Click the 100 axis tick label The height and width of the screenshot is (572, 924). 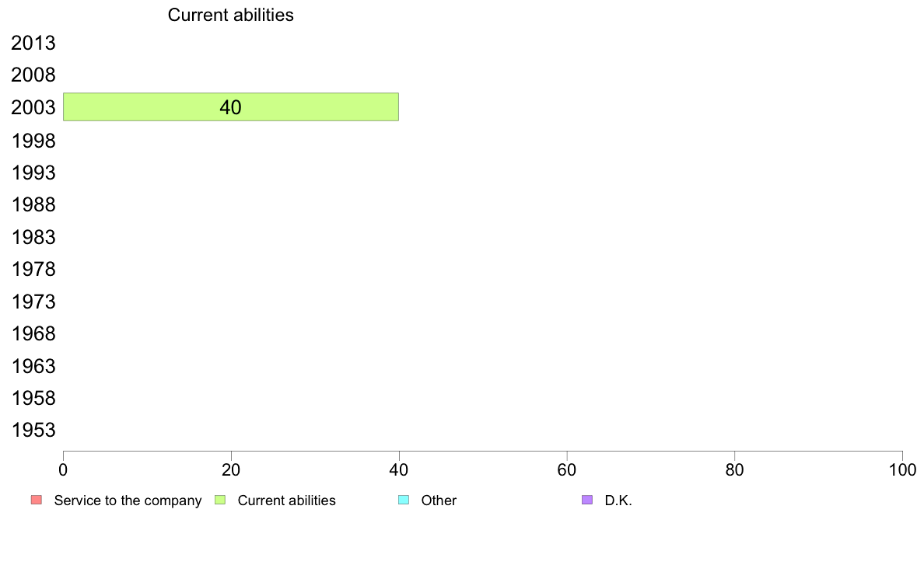[902, 469]
